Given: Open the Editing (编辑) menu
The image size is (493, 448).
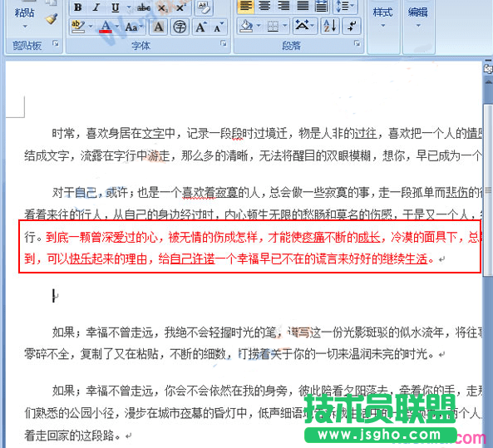Looking at the screenshot, I should click(x=418, y=17).
